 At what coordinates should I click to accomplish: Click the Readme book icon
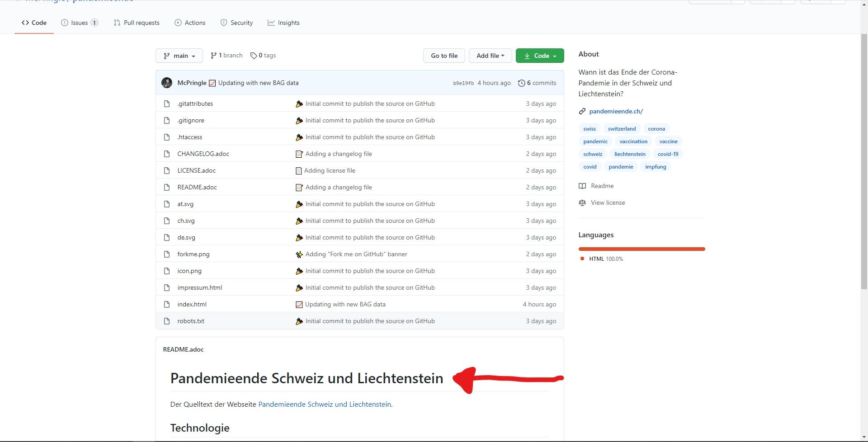coord(582,186)
